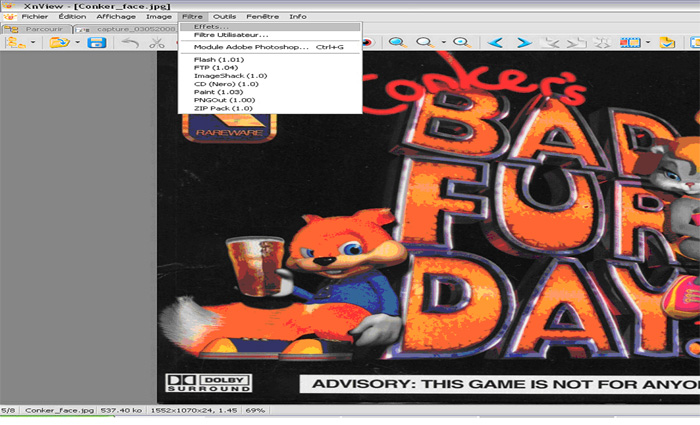Screen dimensions: 700x425
Task: Select Paint (1.03) plugin entry
Action: pos(270,92)
